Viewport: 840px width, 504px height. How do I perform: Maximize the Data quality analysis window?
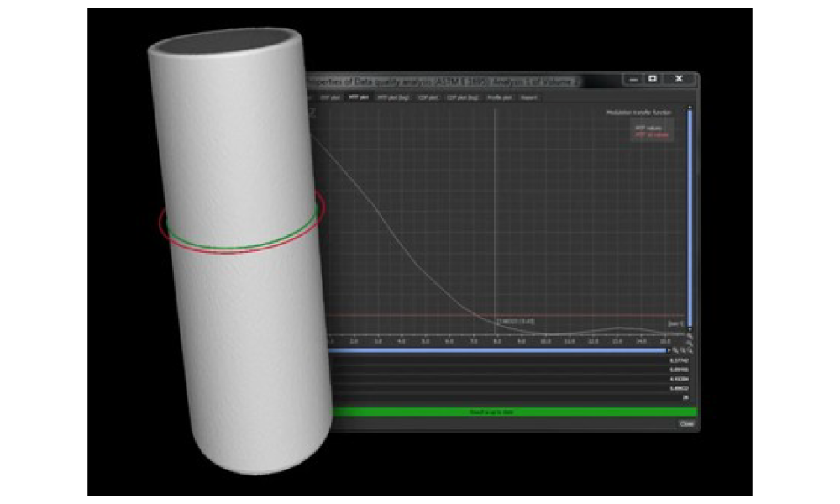(x=652, y=80)
